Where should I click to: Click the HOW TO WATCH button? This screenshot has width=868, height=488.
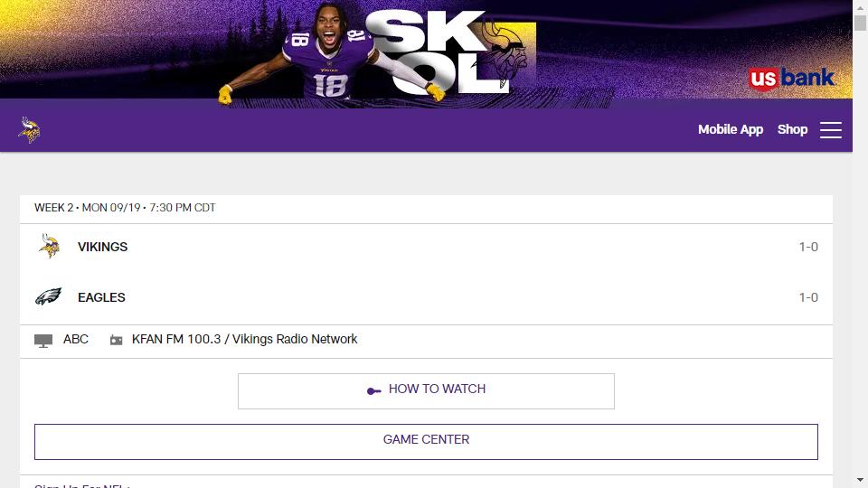(426, 391)
